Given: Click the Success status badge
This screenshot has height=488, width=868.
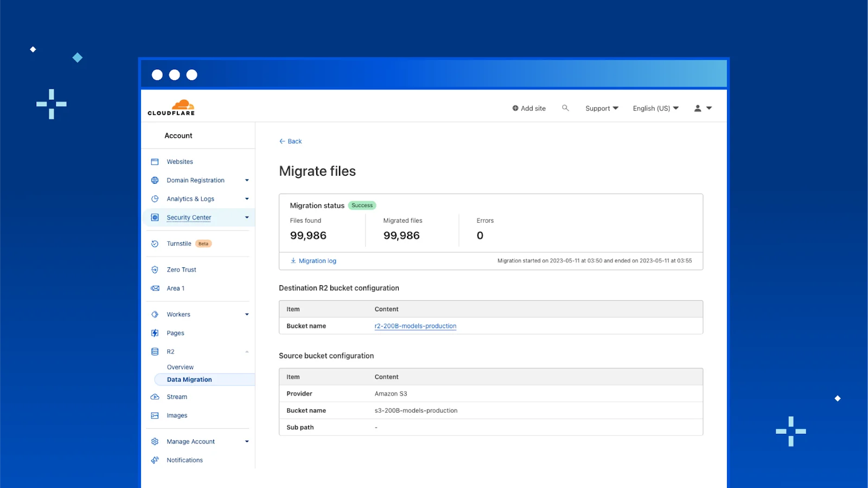Looking at the screenshot, I should [362, 206].
